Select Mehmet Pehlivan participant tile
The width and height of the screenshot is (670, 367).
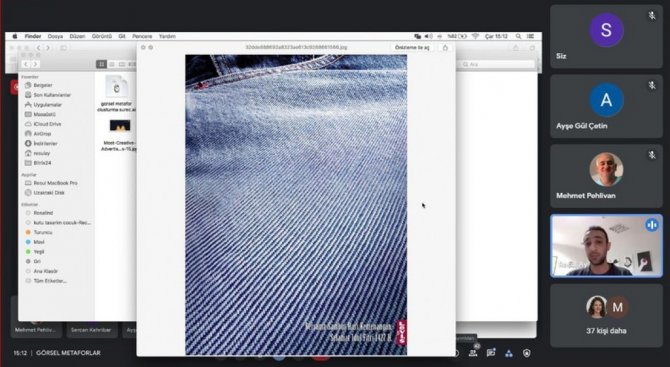[x=606, y=176]
